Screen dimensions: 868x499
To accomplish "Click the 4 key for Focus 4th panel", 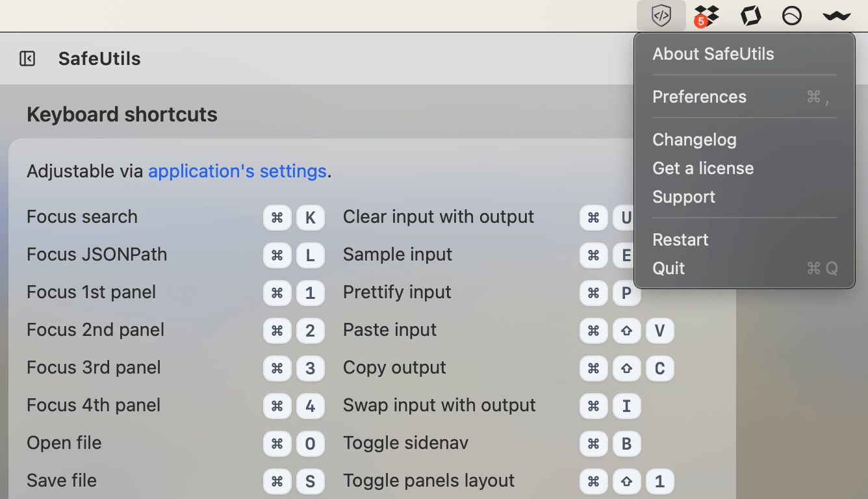I will click(x=310, y=406).
